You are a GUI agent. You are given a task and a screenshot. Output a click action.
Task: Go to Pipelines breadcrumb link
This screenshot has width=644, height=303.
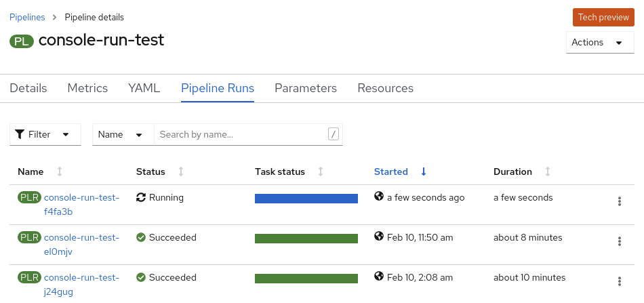pos(28,17)
